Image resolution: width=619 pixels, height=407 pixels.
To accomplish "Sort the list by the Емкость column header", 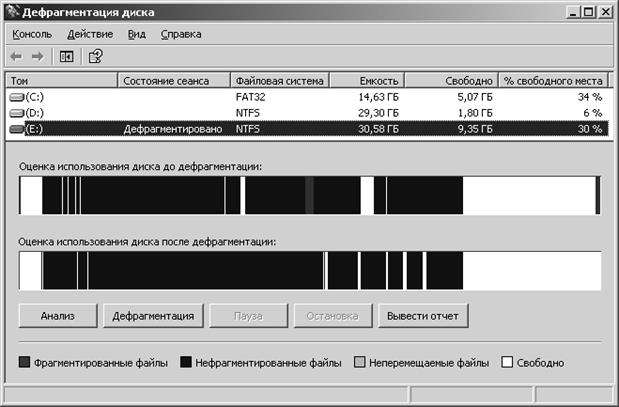I will click(x=367, y=81).
